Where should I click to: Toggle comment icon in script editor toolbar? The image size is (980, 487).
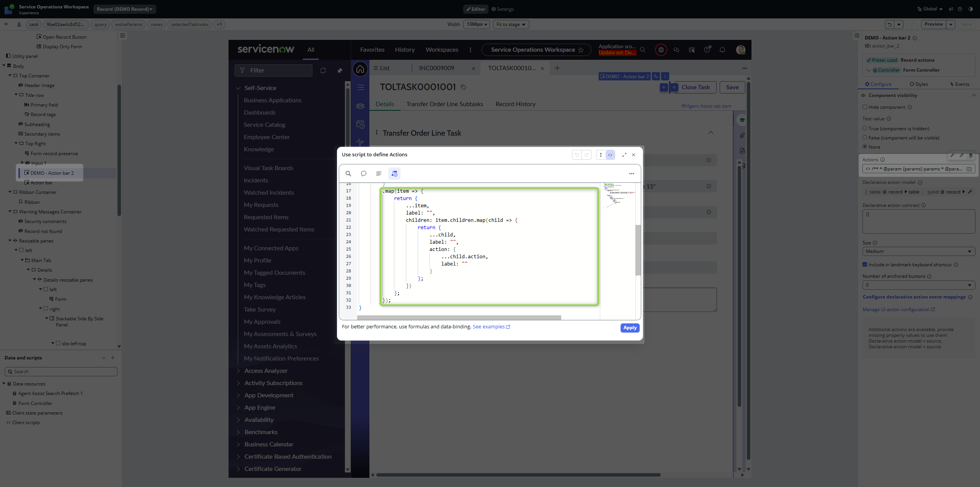click(x=363, y=174)
